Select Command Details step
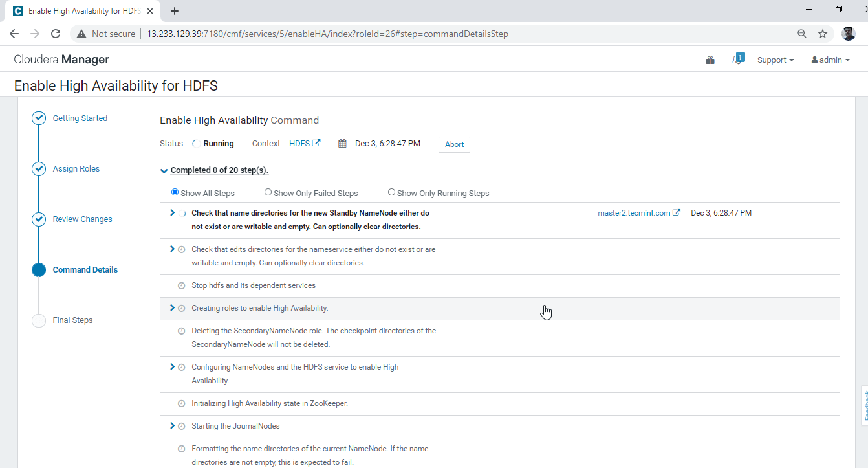This screenshot has width=868, height=468. coord(85,270)
